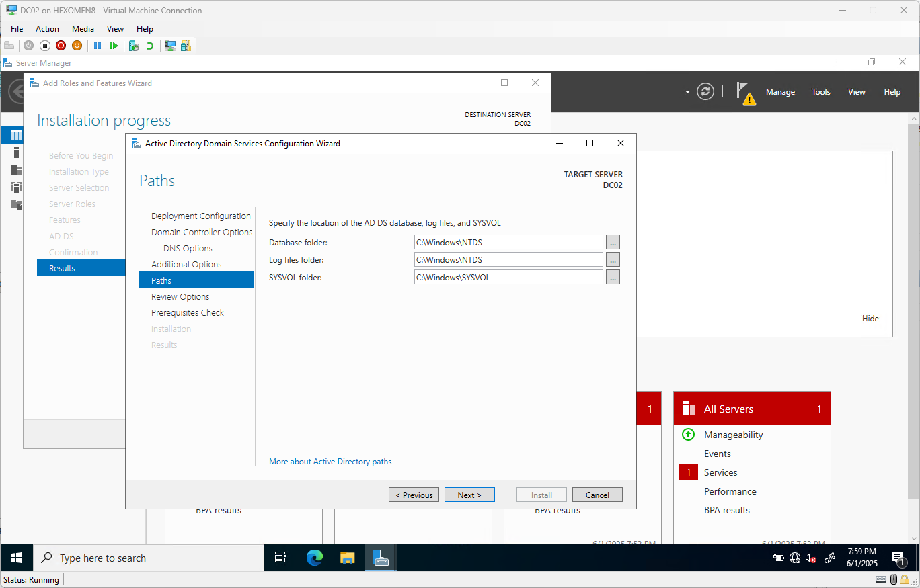Click into the Database folder path field
The image size is (920, 588).
[508, 242]
